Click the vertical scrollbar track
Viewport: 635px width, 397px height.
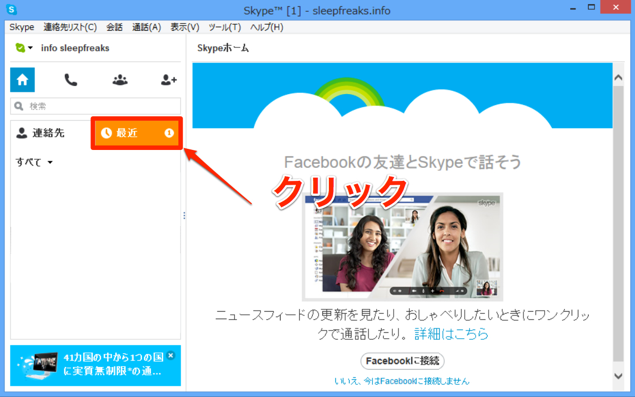pos(618,223)
